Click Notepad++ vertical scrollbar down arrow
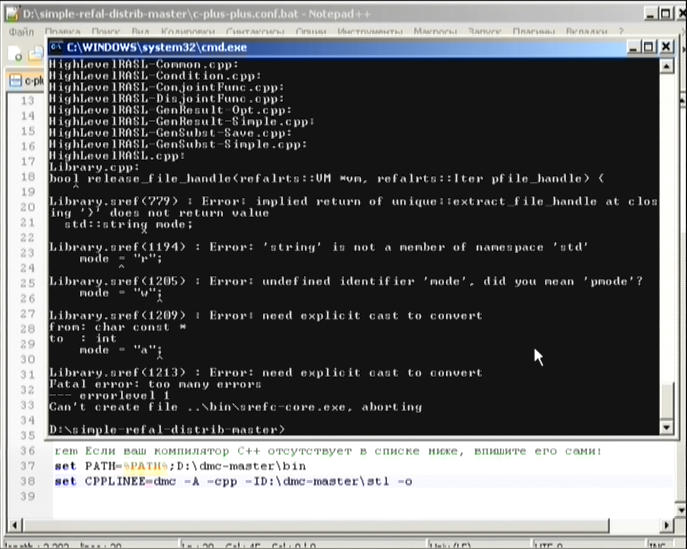Screen dimensions: 687x549 tap(682, 510)
